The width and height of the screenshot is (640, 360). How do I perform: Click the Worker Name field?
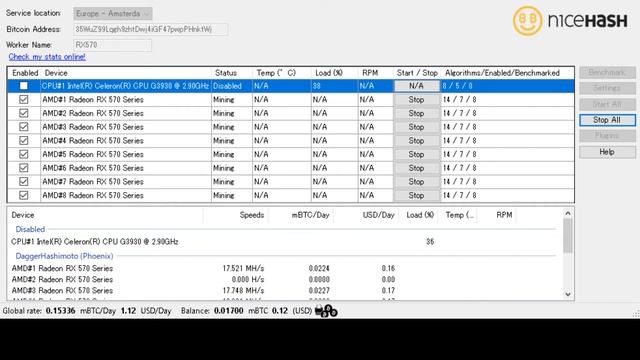[x=113, y=45]
